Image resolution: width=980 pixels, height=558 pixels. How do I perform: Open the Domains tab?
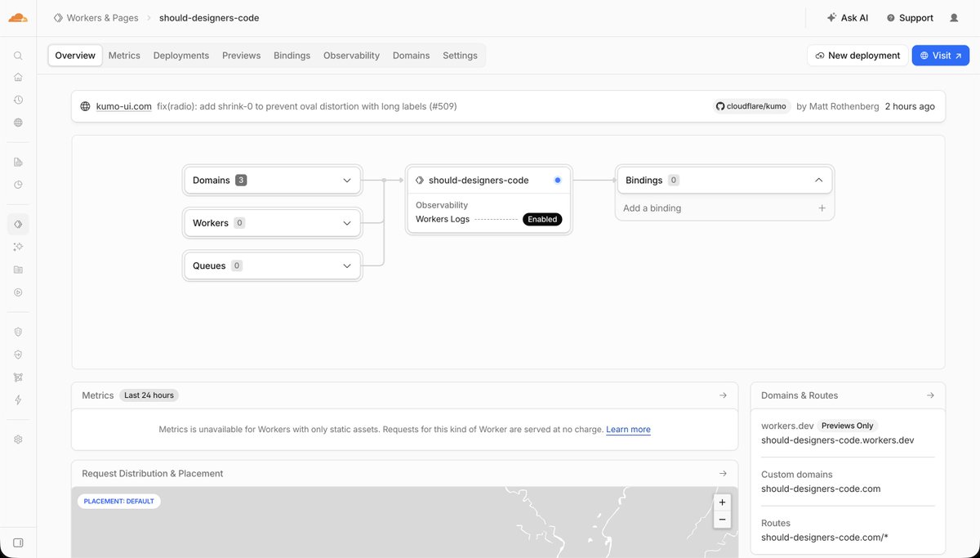(411, 56)
